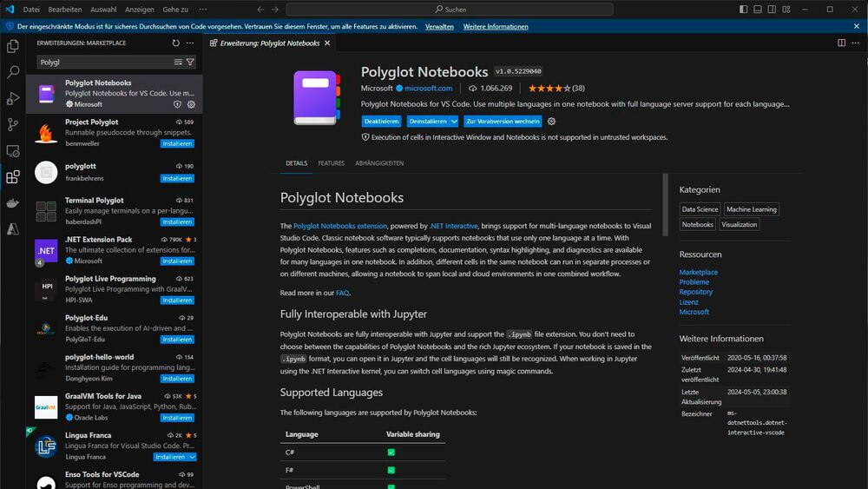
Task: Close the Polyglot Notebooks extension tab
Action: pos(327,43)
